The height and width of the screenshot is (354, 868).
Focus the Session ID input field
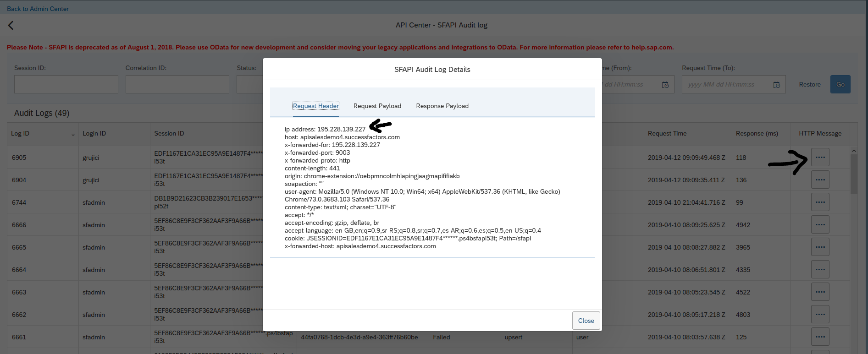click(x=66, y=84)
